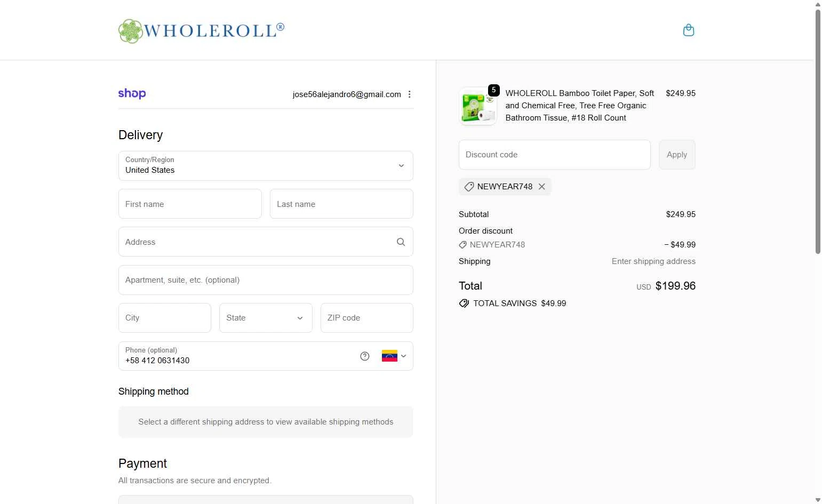Click the scrollbar down arrow
This screenshot has width=822, height=504.
pos(818,500)
